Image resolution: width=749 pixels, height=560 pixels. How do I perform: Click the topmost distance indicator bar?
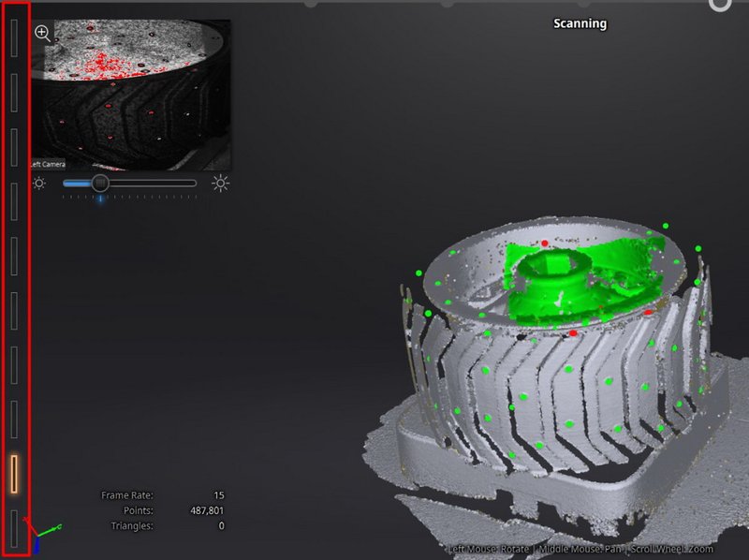pyautogui.click(x=14, y=37)
